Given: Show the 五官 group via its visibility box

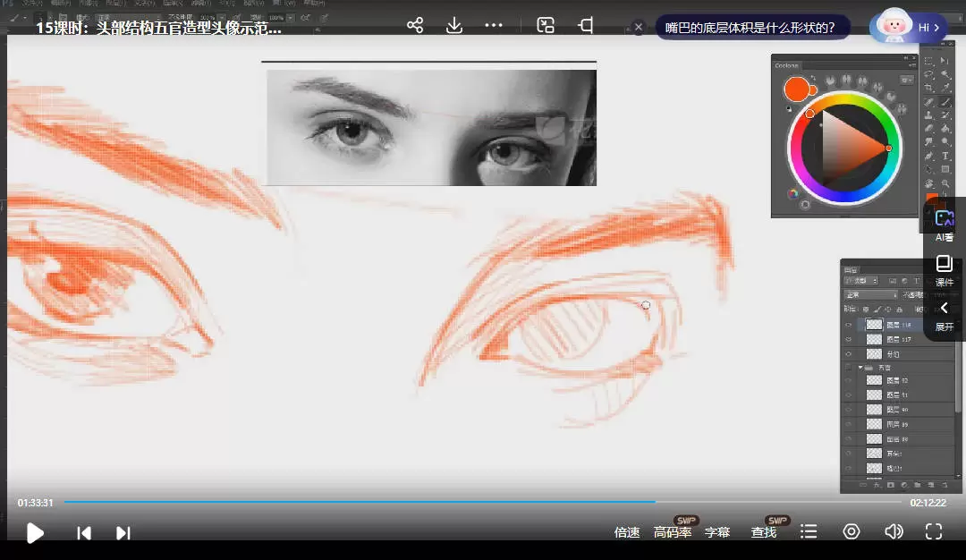Looking at the screenshot, I should (848, 368).
